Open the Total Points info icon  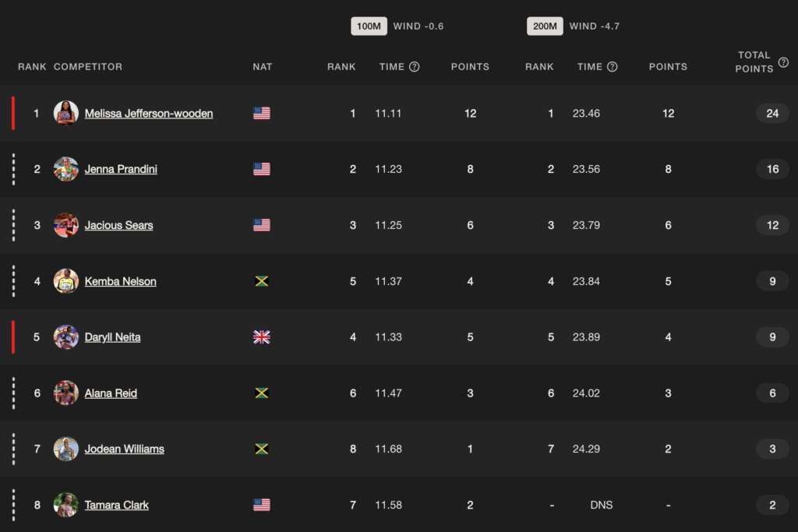(x=784, y=62)
